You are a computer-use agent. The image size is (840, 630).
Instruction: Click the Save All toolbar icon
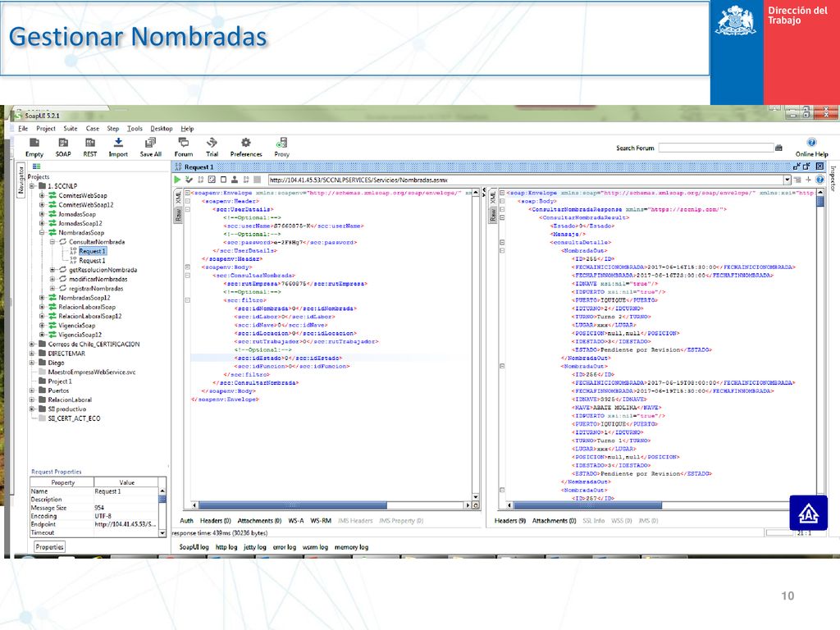point(151,143)
